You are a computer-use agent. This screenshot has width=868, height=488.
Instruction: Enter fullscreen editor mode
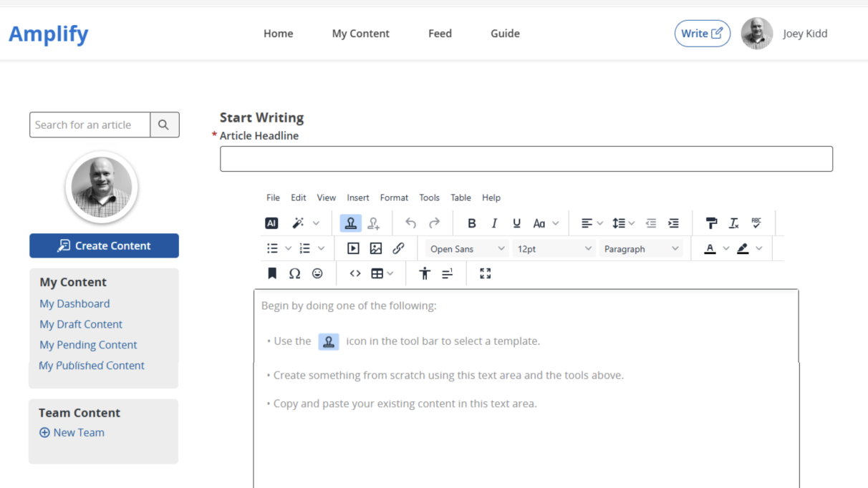click(x=486, y=273)
